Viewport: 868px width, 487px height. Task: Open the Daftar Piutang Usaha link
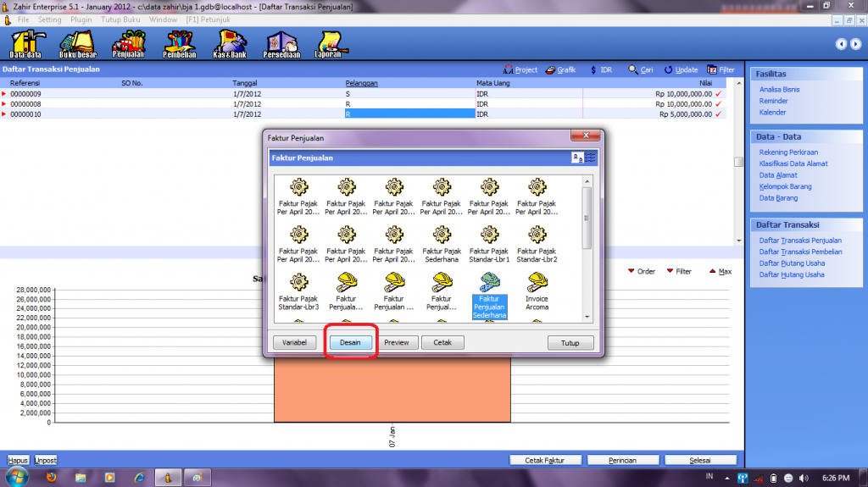click(792, 263)
